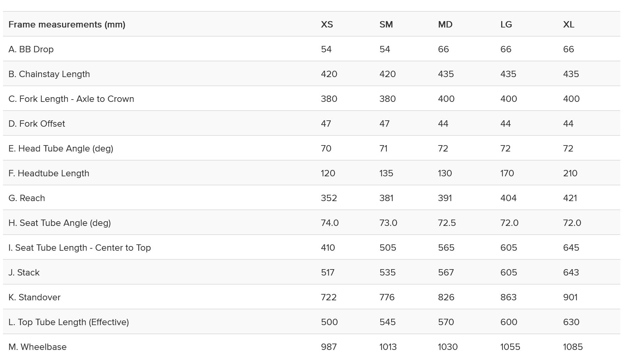Click the A. BB Drop row label
632x364 pixels.
point(31,49)
